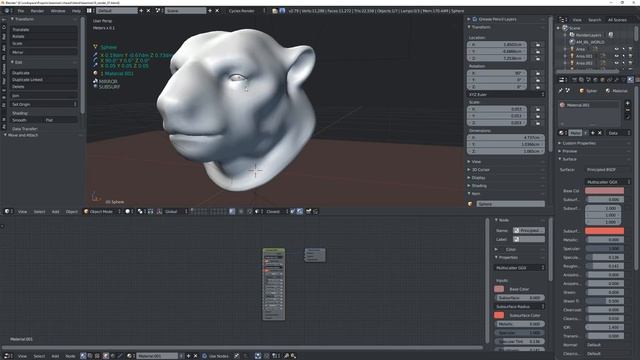The image size is (640, 360).
Task: Click the properties editor type icon
Action: pyautogui.click(x=562, y=80)
